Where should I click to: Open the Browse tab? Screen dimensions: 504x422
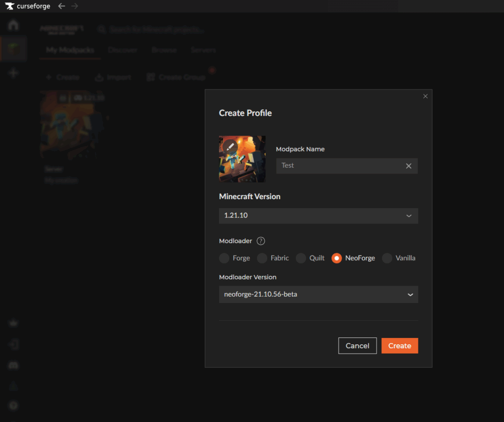click(x=164, y=50)
